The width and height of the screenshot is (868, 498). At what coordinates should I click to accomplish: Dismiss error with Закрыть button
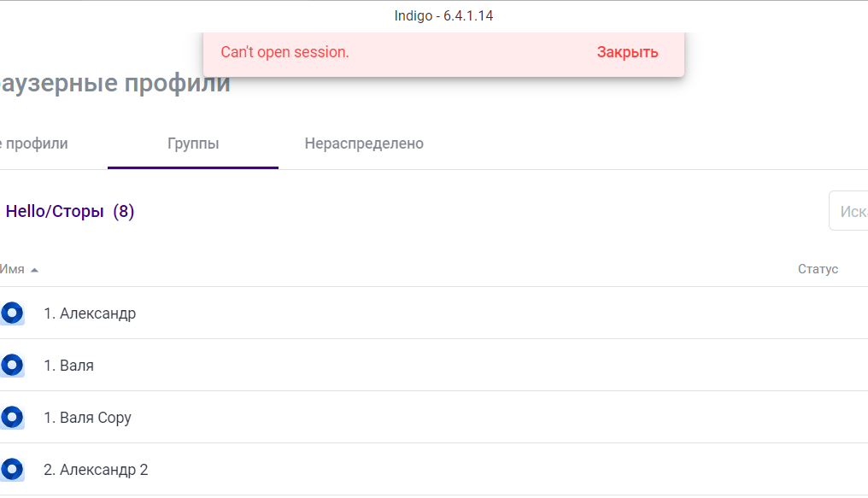click(x=627, y=52)
